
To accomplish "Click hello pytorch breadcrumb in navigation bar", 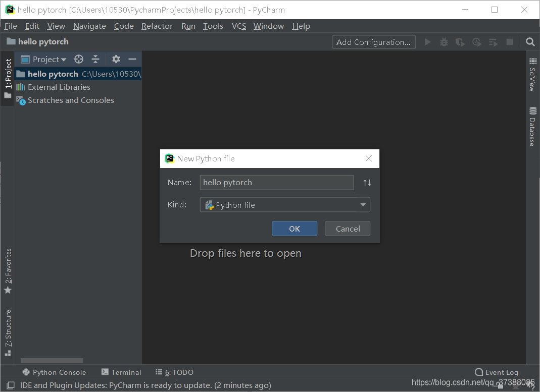I will pos(37,41).
